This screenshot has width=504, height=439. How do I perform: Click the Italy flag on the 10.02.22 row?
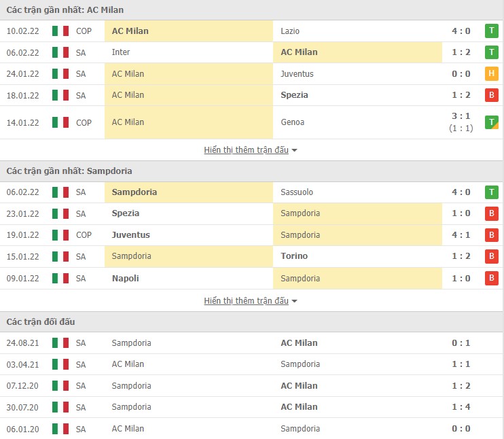tap(60, 31)
